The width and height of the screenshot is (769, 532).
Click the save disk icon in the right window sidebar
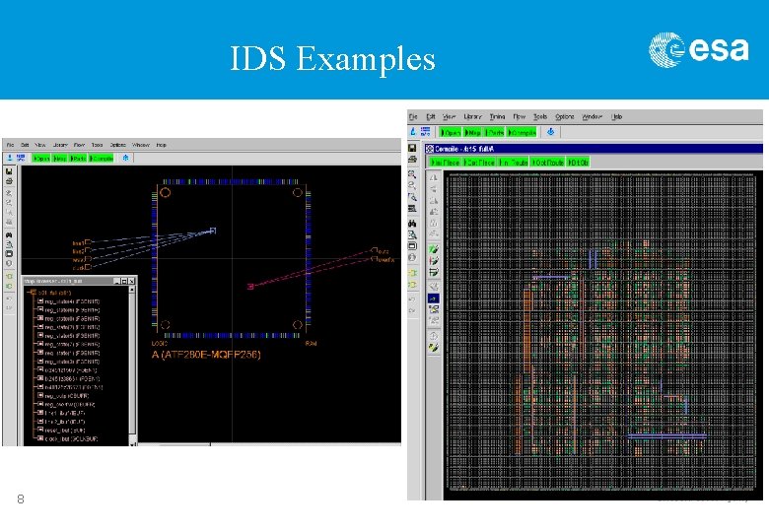412,148
